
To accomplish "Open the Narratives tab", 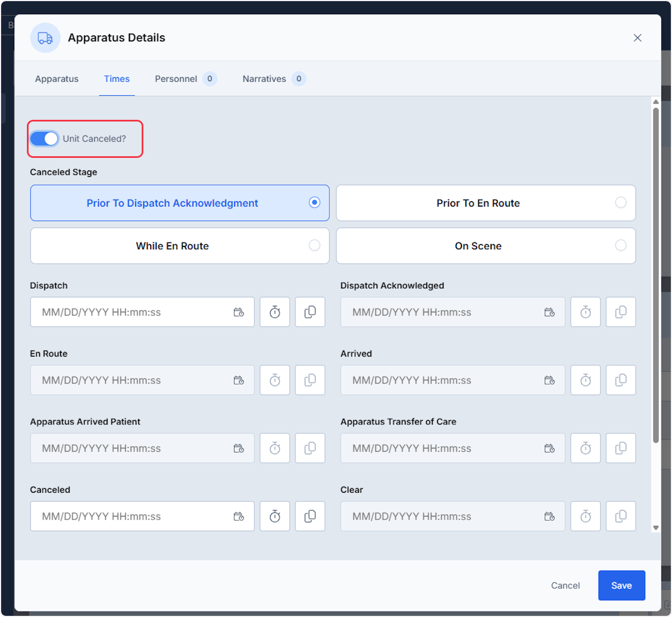I will 274,79.
